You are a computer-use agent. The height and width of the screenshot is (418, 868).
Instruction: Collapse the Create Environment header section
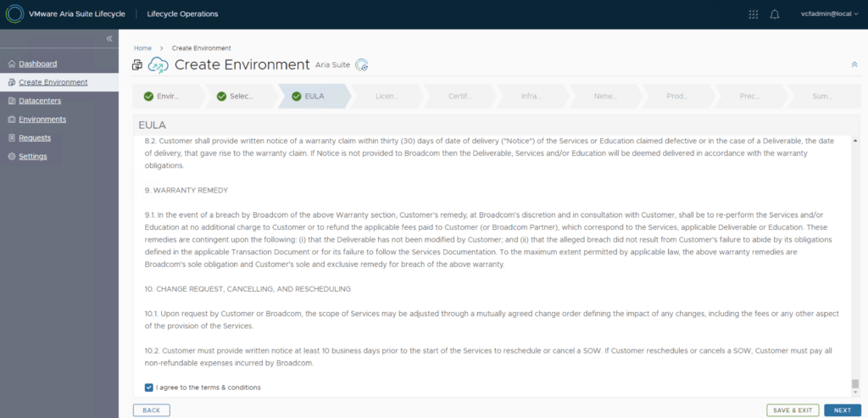coord(854,64)
